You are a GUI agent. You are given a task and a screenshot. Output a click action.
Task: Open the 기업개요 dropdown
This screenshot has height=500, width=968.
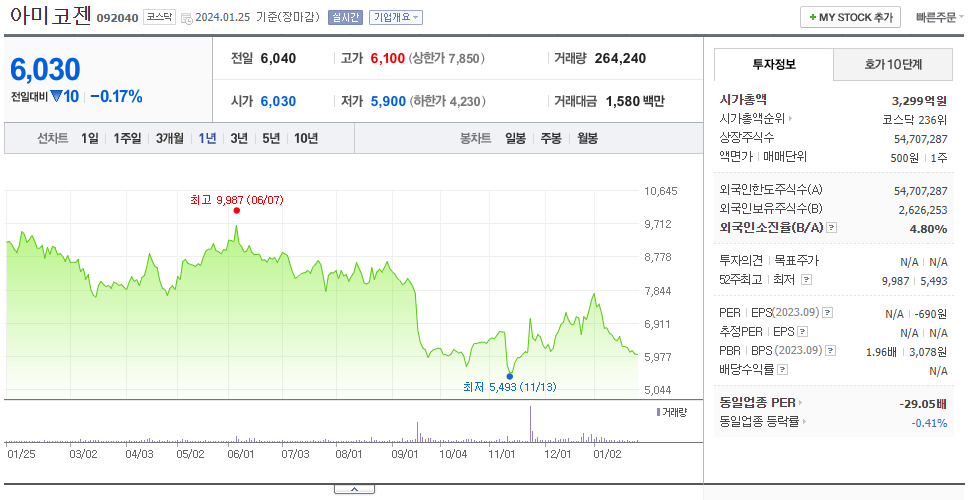(x=396, y=17)
